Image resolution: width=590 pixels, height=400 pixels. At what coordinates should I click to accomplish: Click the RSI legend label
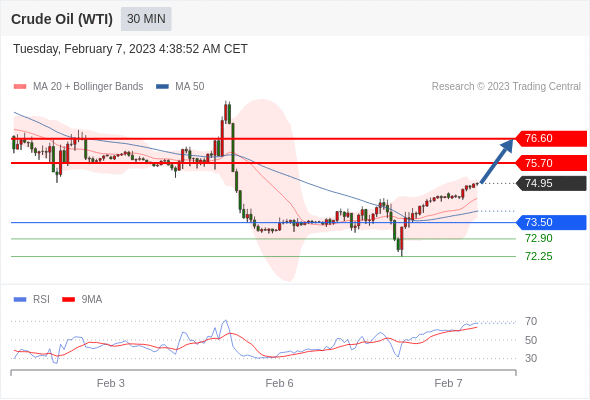click(41, 300)
